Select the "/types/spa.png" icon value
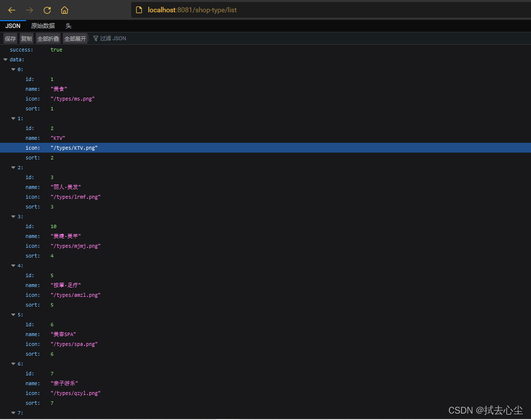Screen dimensions: 531x420 (x=74, y=344)
